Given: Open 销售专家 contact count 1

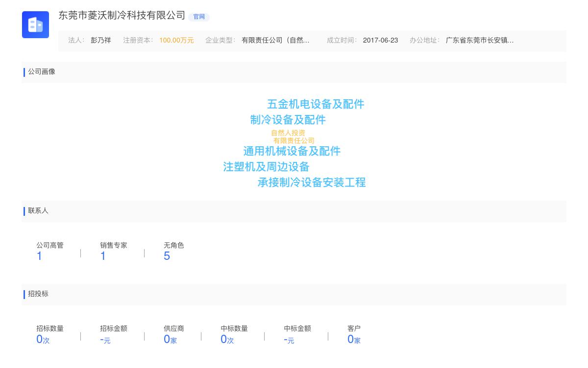Looking at the screenshot, I should [103, 256].
